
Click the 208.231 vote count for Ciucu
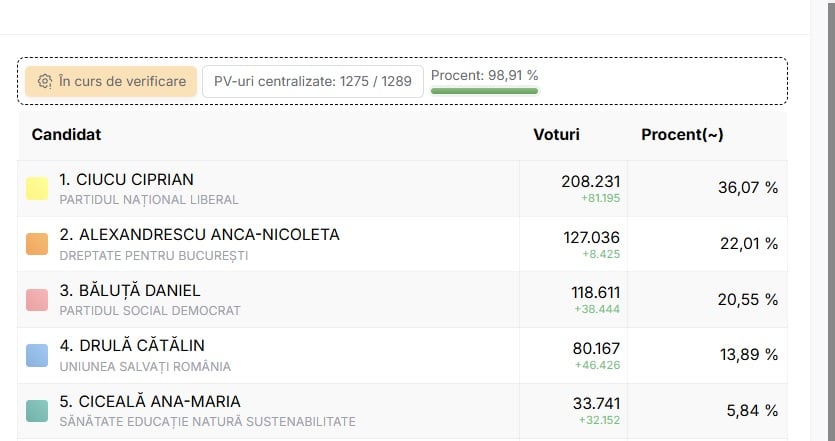pyautogui.click(x=591, y=181)
